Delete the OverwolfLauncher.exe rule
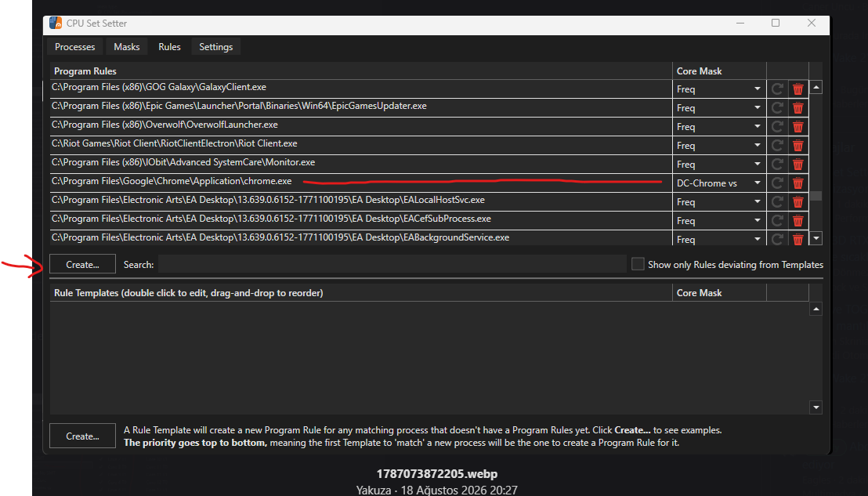This screenshot has height=496, width=868. coord(797,127)
